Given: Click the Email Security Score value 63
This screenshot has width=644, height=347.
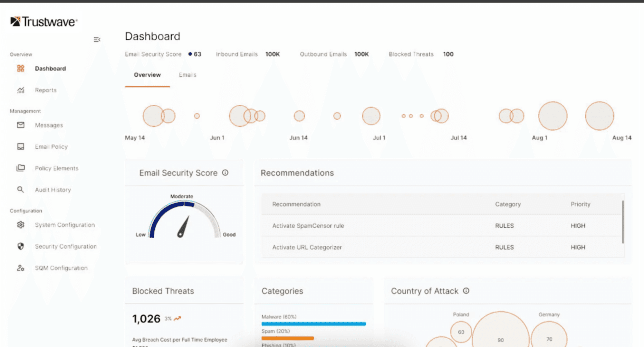Looking at the screenshot, I should pos(197,54).
